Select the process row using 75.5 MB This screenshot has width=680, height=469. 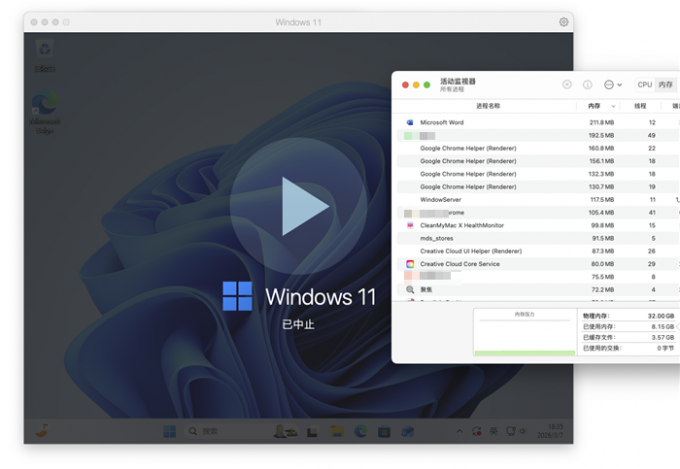click(538, 277)
